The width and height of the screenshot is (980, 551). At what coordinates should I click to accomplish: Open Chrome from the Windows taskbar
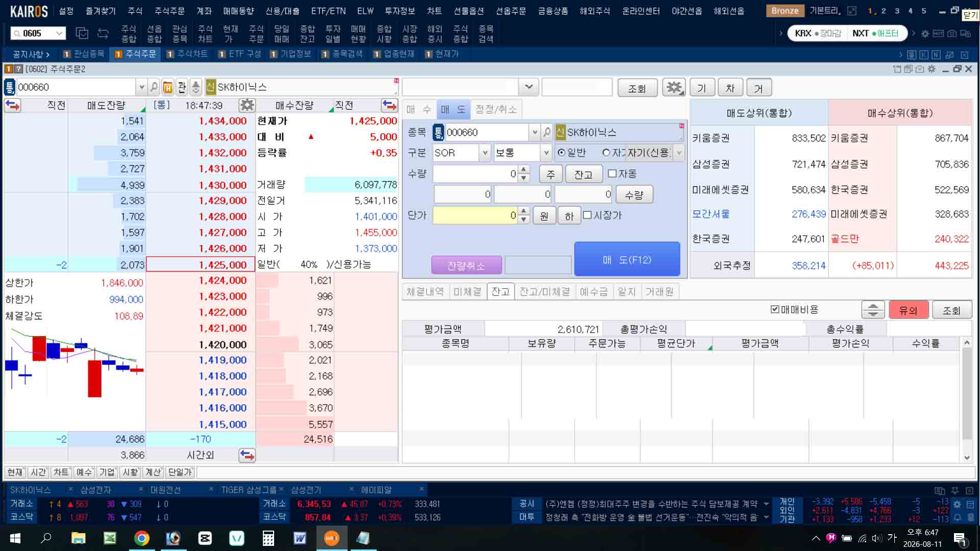[x=142, y=538]
